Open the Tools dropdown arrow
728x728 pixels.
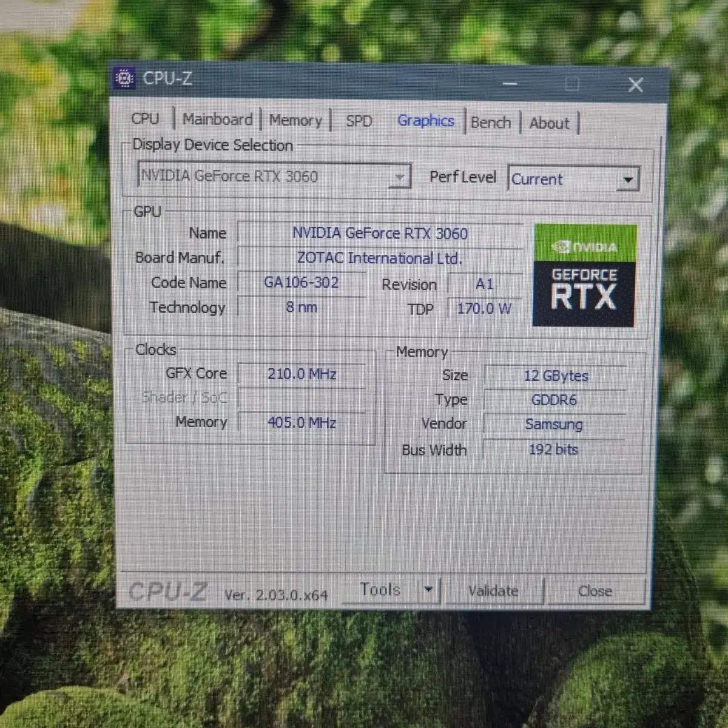428,589
